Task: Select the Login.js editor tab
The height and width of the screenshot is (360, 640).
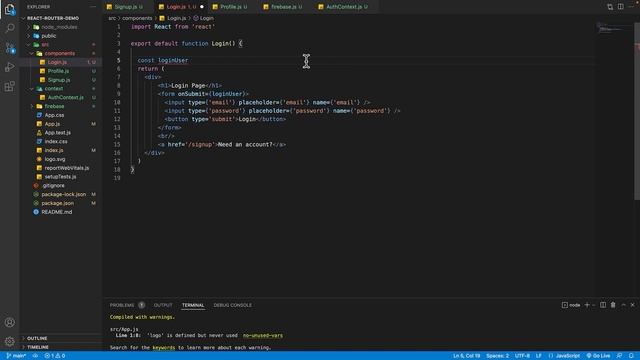Action: 181,7
